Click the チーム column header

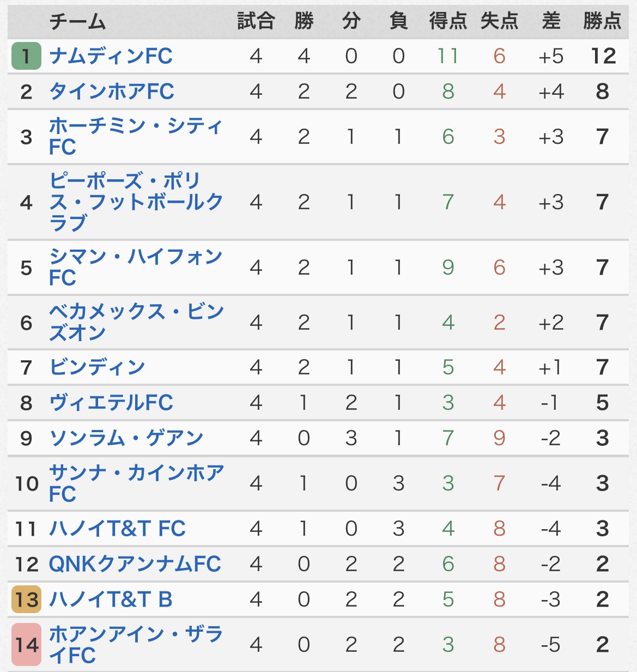click(x=77, y=22)
